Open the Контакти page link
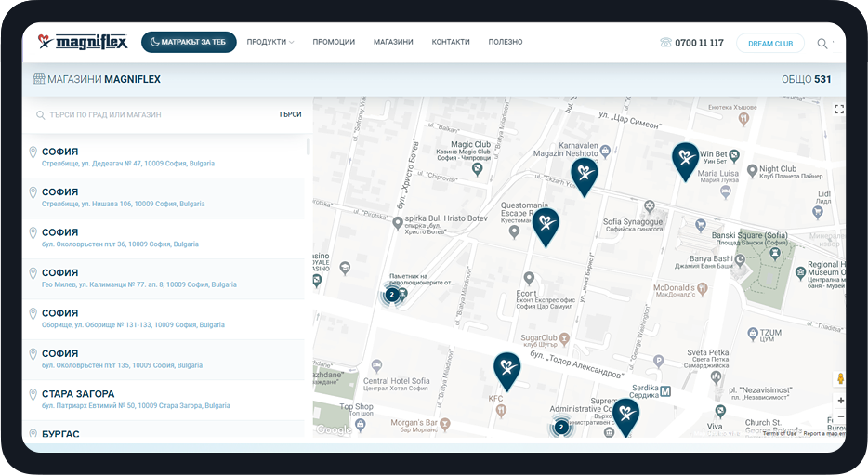Viewport: 868px width, 475px height. [x=451, y=43]
